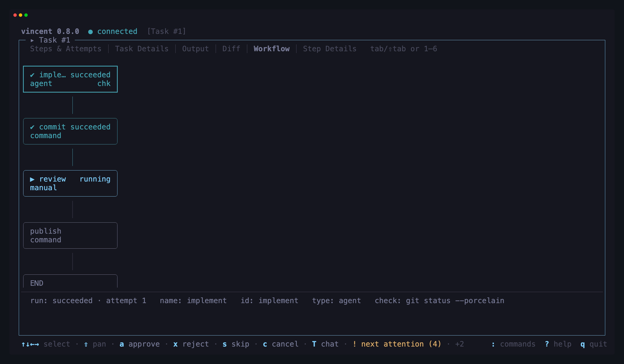Click the 'tab/⇧tab or 1–6' hint
Screen dimensions: 624x364
[x=404, y=49]
